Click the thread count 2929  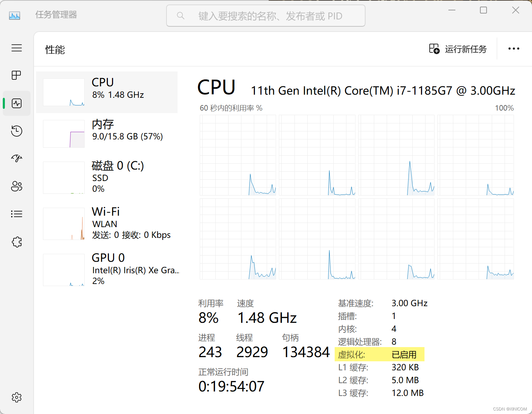[252, 352]
